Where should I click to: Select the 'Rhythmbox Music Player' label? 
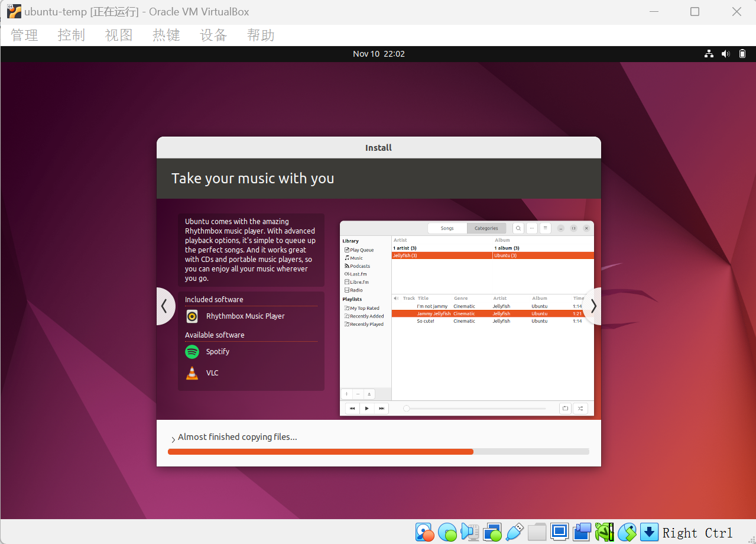tap(245, 316)
